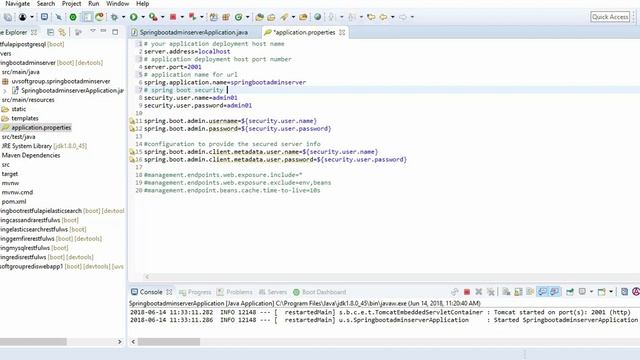Click the green Boot Dashboard toolbar icon
This screenshot has width=640, height=360.
click(x=73, y=17)
